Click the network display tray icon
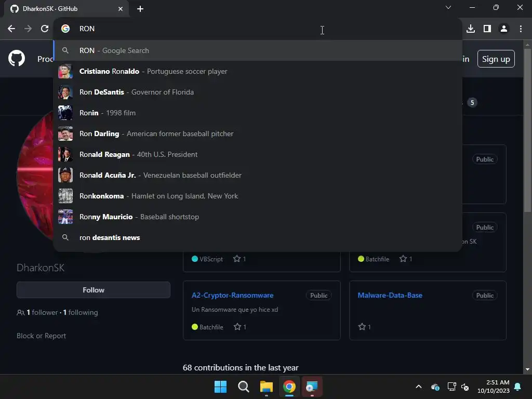 (451, 387)
